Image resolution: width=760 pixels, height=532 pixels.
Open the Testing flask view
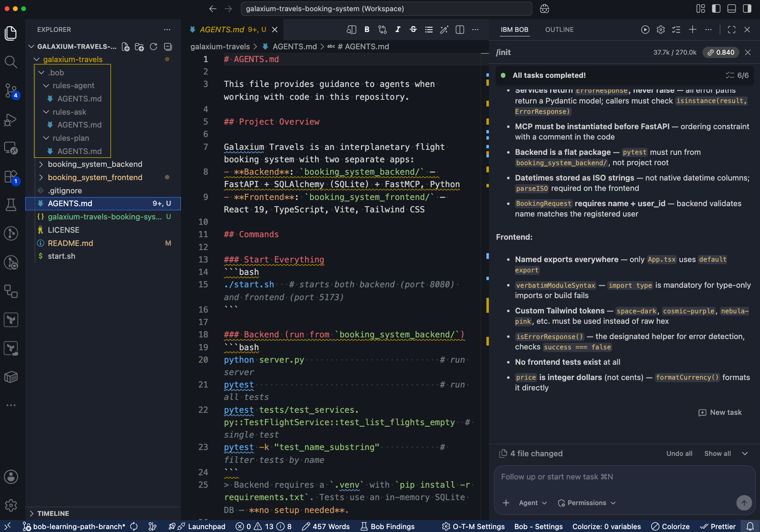coord(11,205)
